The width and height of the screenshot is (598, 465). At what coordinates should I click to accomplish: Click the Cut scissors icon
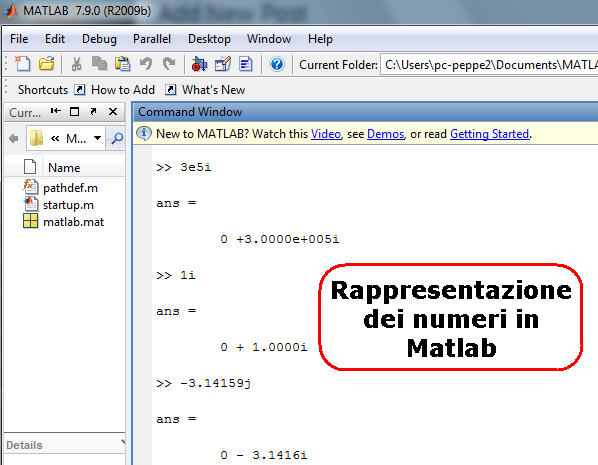coord(77,64)
